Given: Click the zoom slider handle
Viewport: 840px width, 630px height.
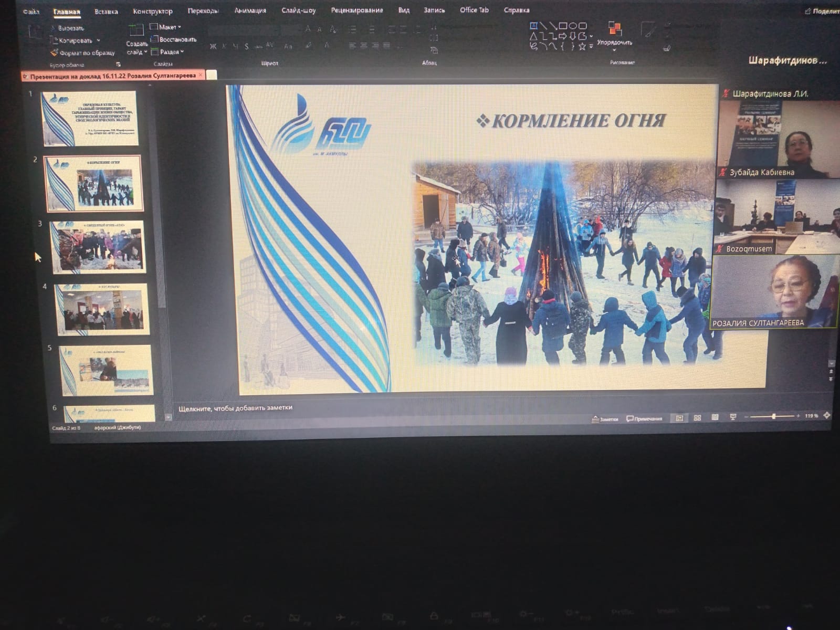Looking at the screenshot, I should coord(773,416).
